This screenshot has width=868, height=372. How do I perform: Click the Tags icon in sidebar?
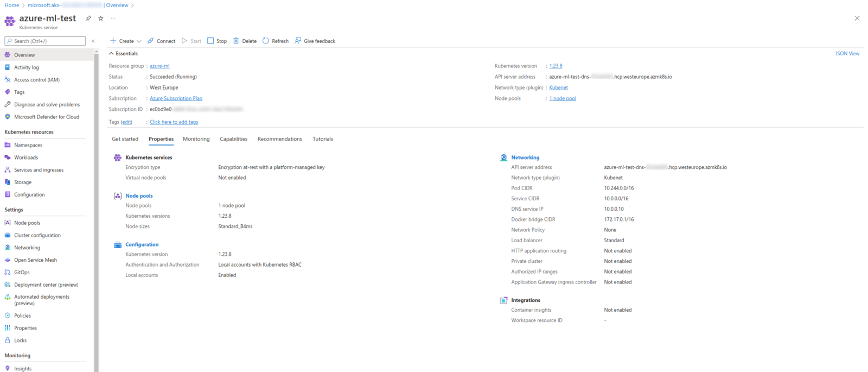tap(8, 92)
